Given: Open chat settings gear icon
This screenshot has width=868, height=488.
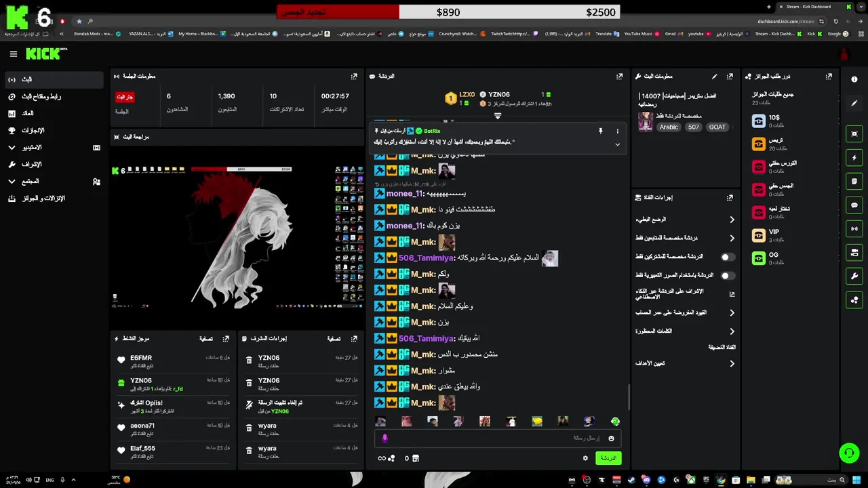Looking at the screenshot, I should 585,458.
